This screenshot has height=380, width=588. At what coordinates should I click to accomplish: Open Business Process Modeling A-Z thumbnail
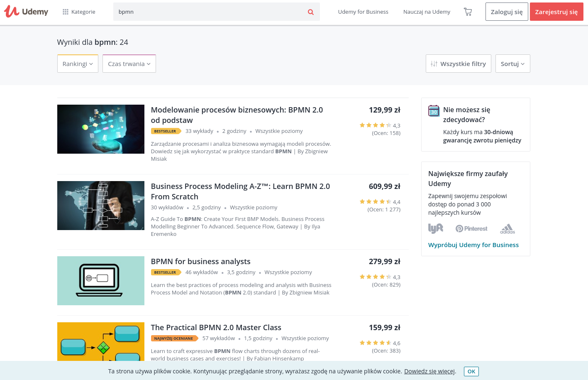coord(101,206)
